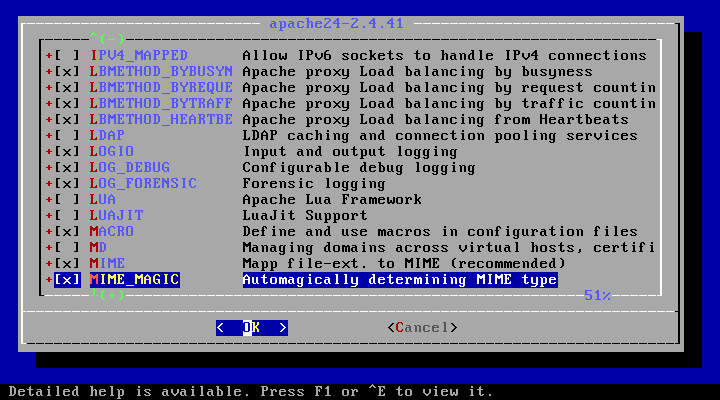The width and height of the screenshot is (720, 400).
Task: Enable the MD checkbox
Action: 67,248
